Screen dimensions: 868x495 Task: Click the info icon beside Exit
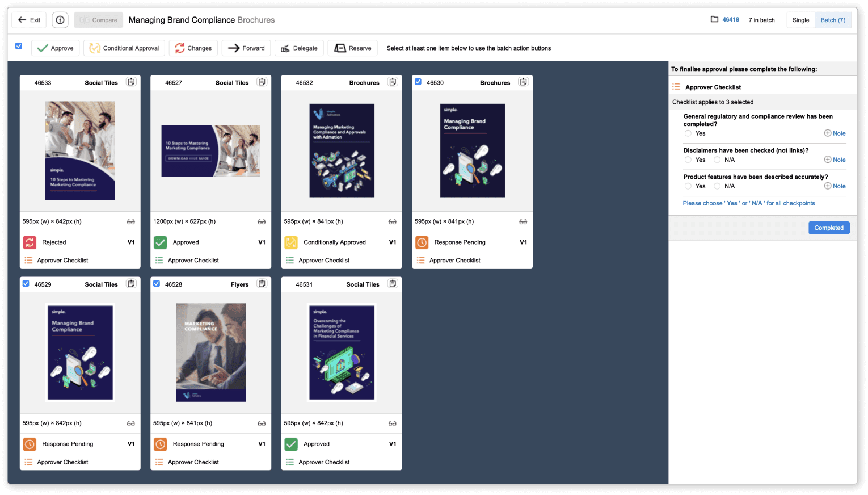coord(60,20)
